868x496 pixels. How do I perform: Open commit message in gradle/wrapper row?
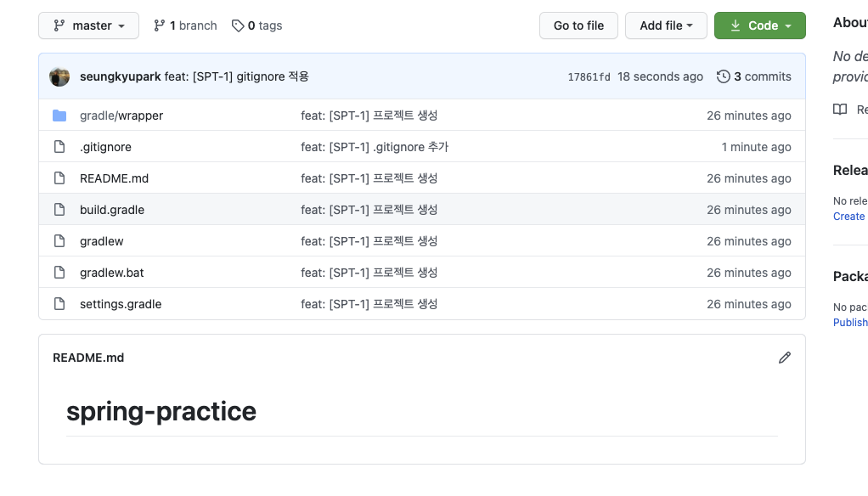point(369,116)
